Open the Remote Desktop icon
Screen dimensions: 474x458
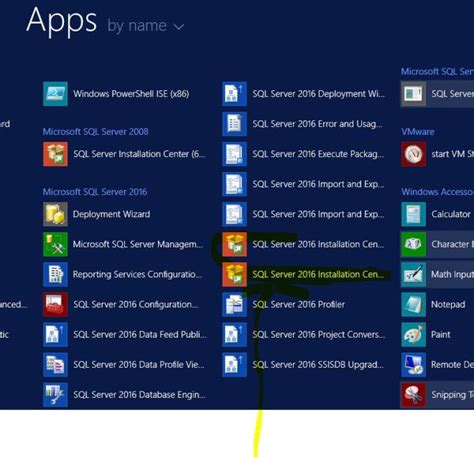point(413,365)
